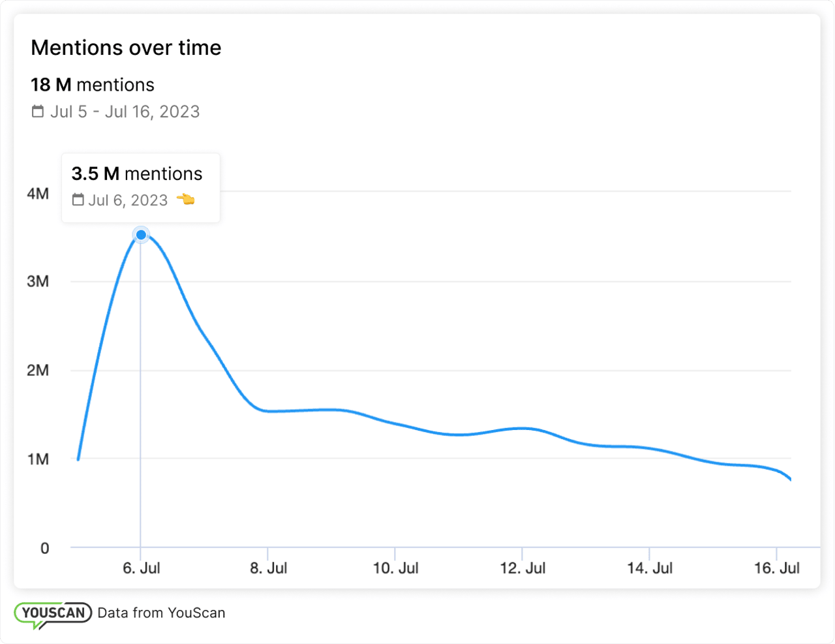Click the 4M y-axis label
The height and width of the screenshot is (644, 835).
coord(38,193)
